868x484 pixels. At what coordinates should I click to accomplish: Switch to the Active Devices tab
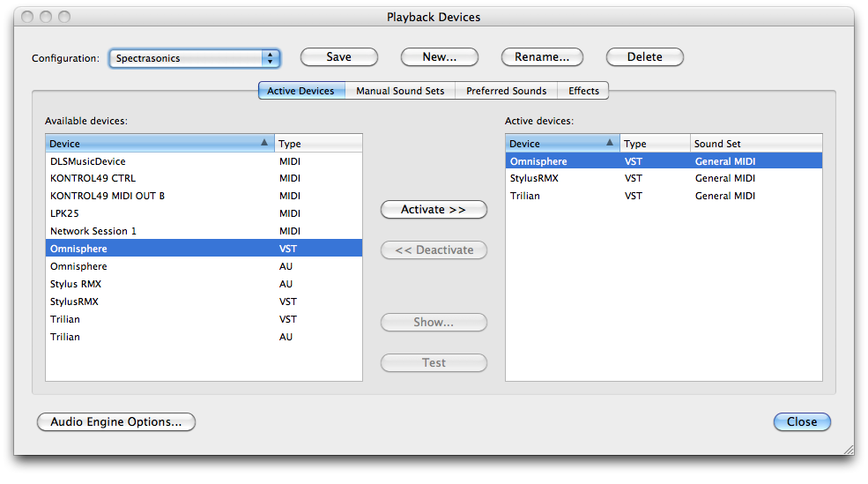[x=301, y=91]
